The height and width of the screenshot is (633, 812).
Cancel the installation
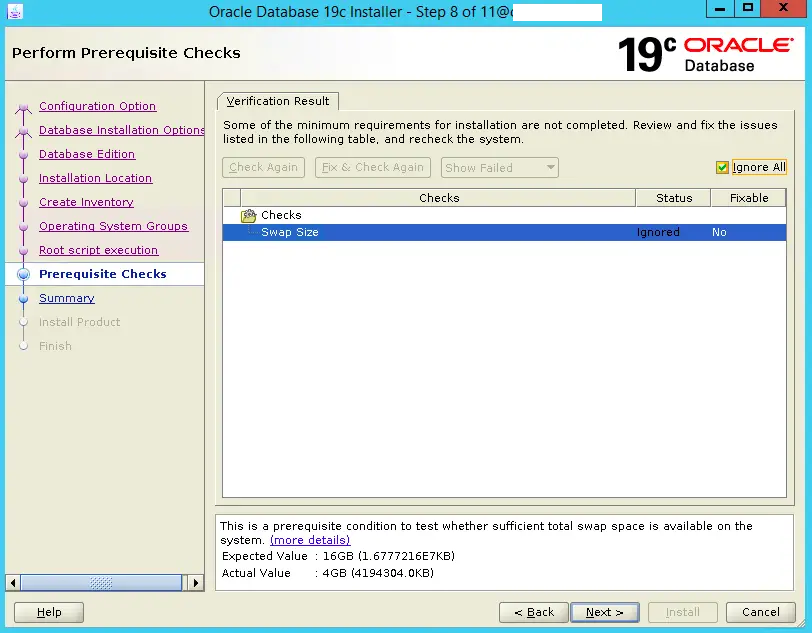point(760,612)
